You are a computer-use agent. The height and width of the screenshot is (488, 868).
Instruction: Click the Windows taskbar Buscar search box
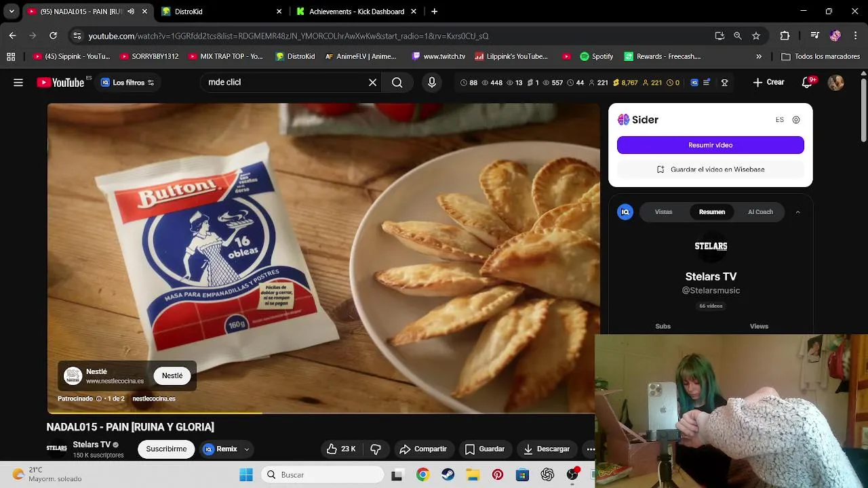coord(323,474)
